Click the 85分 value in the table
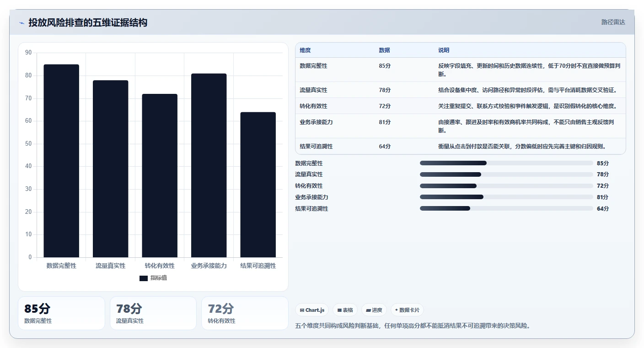 [x=385, y=66]
